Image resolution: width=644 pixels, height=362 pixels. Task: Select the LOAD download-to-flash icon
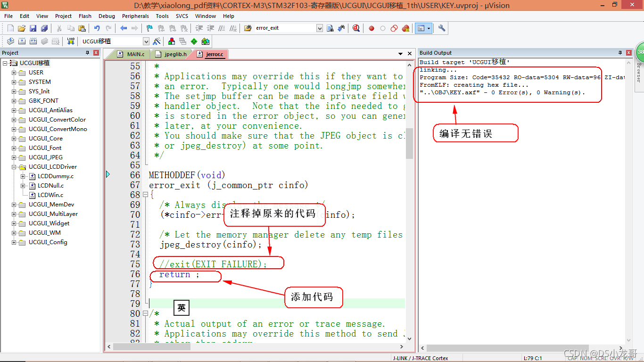[x=71, y=41]
